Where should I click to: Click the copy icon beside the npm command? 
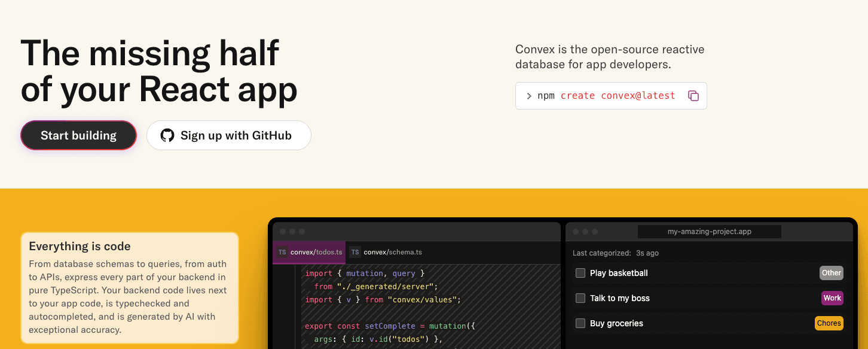(693, 96)
